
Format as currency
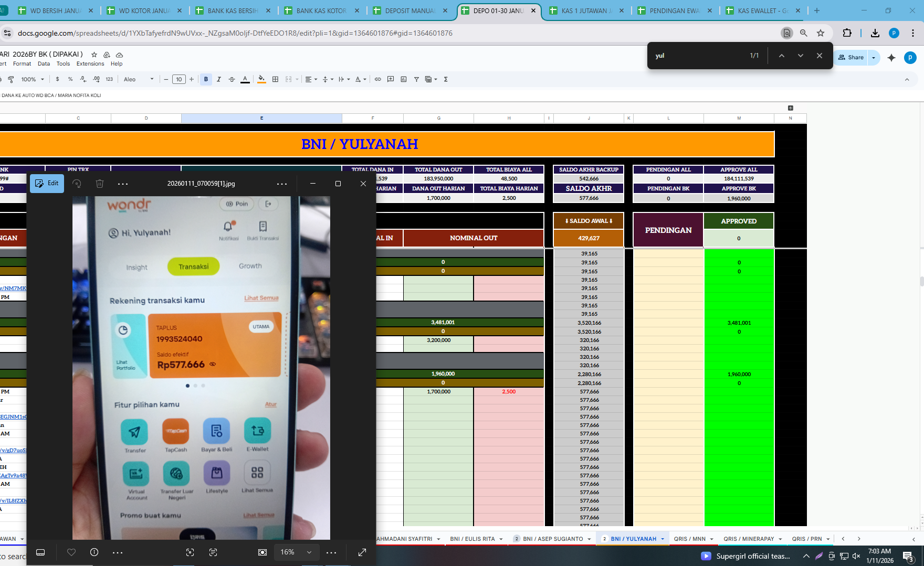[57, 79]
